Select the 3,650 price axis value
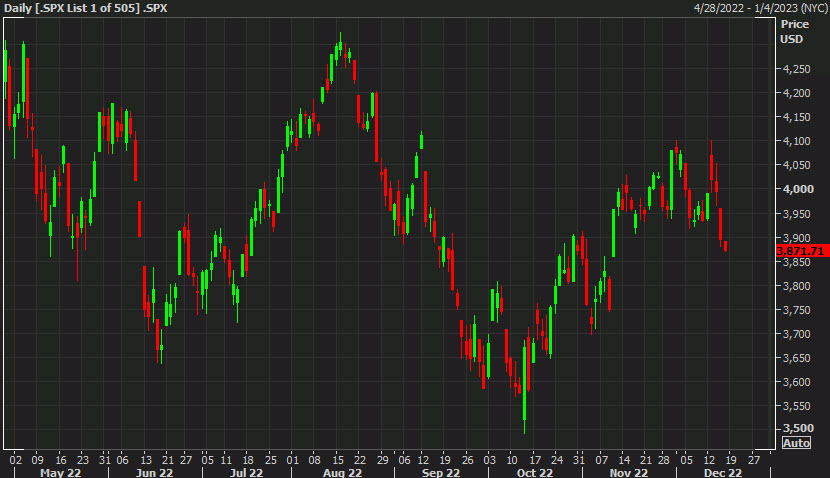830x478 pixels. [797, 358]
